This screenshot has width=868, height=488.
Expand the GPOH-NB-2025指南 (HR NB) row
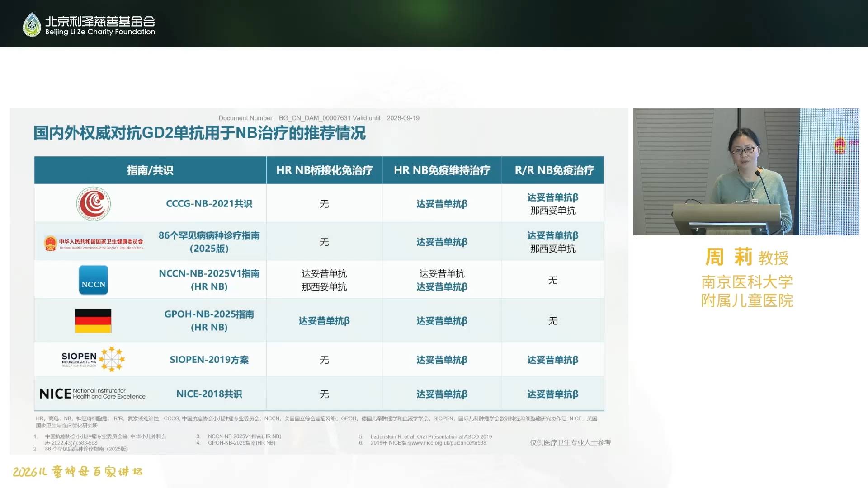[x=209, y=319]
